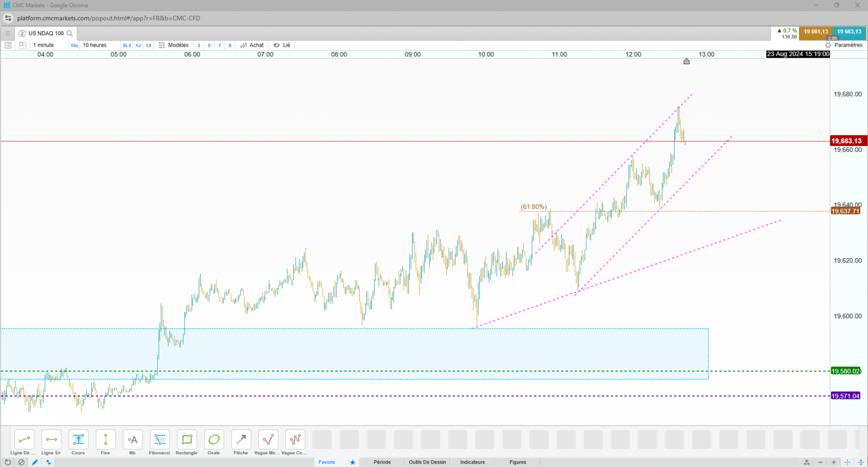Toggle the pencil drawing mode icon

[35, 462]
